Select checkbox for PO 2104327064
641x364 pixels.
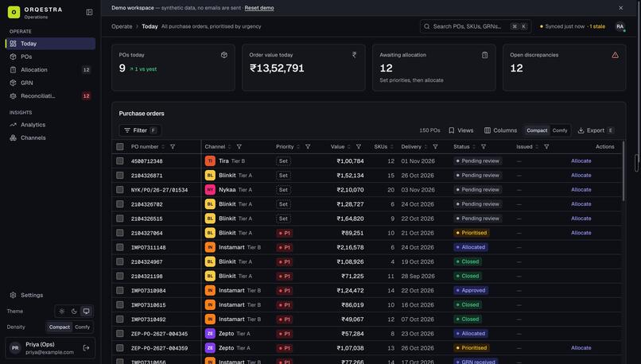120,233
